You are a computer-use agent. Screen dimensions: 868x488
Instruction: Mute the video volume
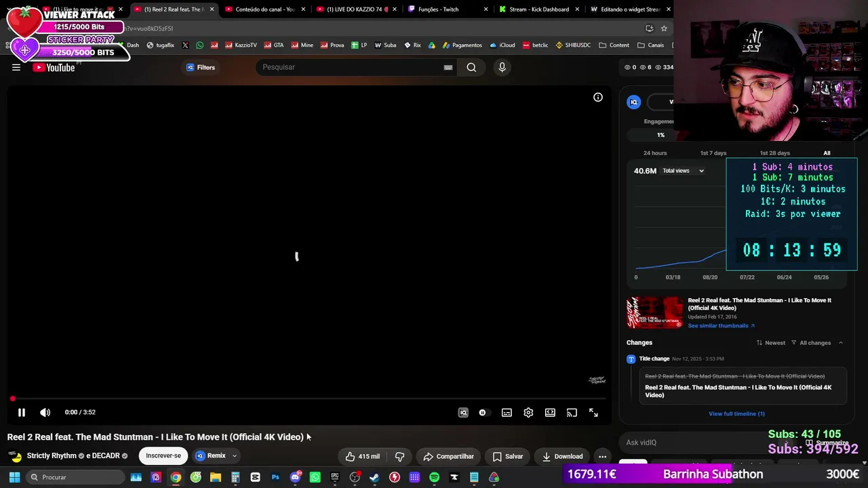[x=45, y=412]
